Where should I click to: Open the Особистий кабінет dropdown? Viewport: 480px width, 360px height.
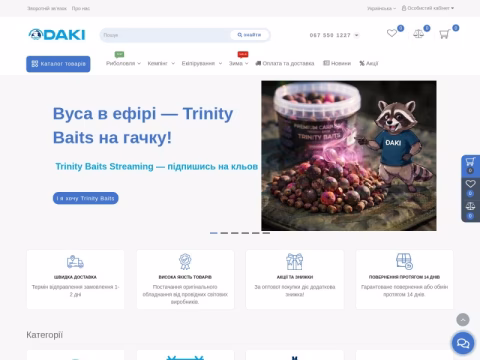(428, 8)
